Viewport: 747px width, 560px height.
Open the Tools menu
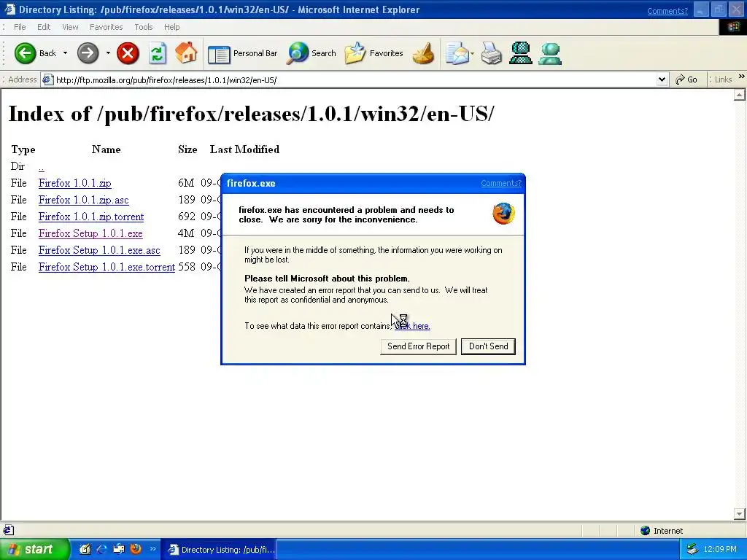click(144, 27)
